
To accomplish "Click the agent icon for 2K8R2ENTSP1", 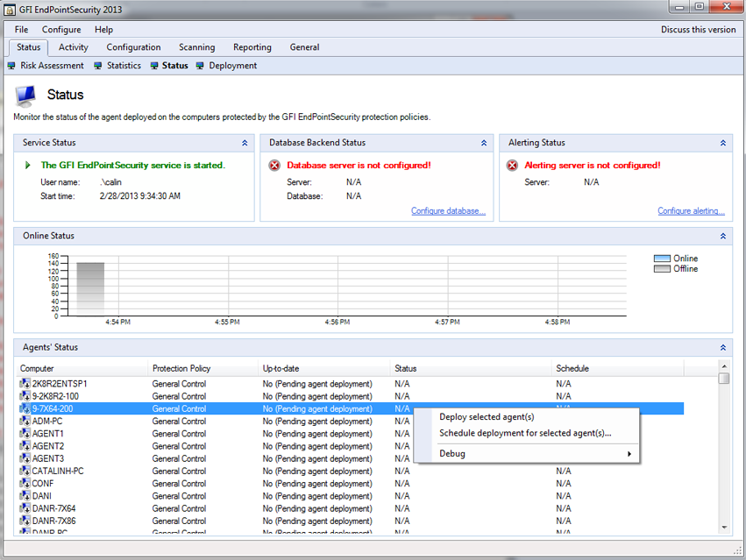I will coord(25,384).
